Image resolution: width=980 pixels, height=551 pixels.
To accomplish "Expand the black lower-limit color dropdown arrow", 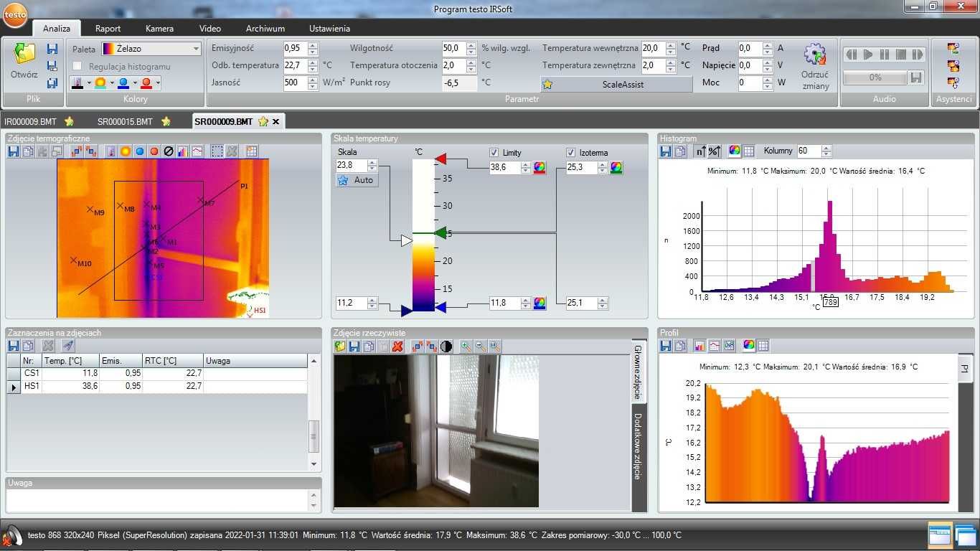I will (88, 83).
